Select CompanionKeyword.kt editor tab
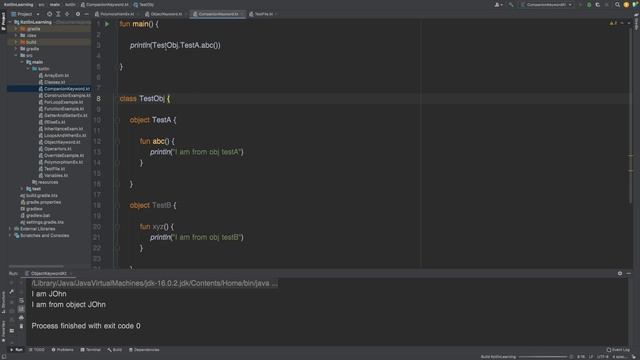This screenshot has width=640, height=360. (x=218, y=14)
